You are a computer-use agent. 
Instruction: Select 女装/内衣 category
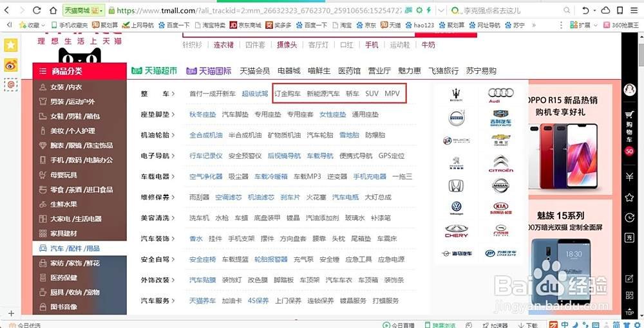pyautogui.click(x=66, y=87)
